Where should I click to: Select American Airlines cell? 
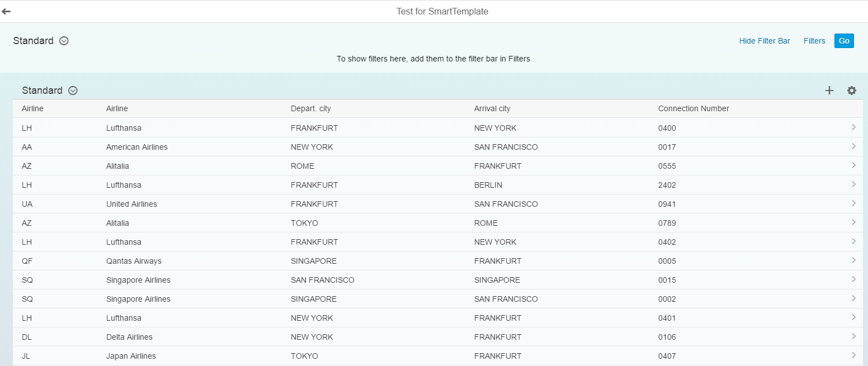[137, 147]
